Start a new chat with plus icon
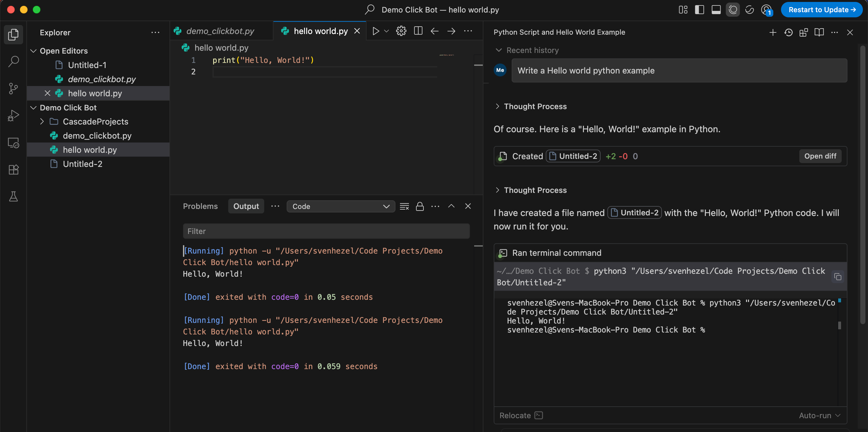The width and height of the screenshot is (868, 432). click(x=773, y=32)
